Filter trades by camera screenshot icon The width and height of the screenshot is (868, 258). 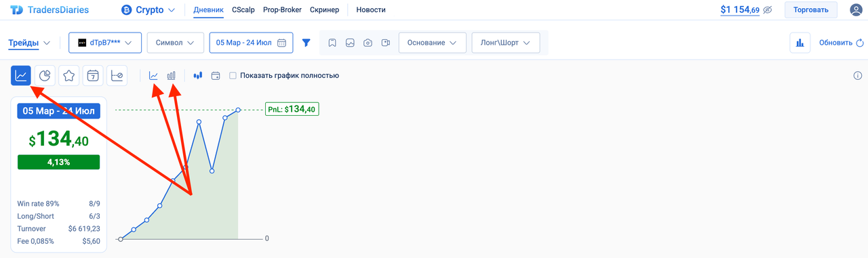click(x=368, y=43)
